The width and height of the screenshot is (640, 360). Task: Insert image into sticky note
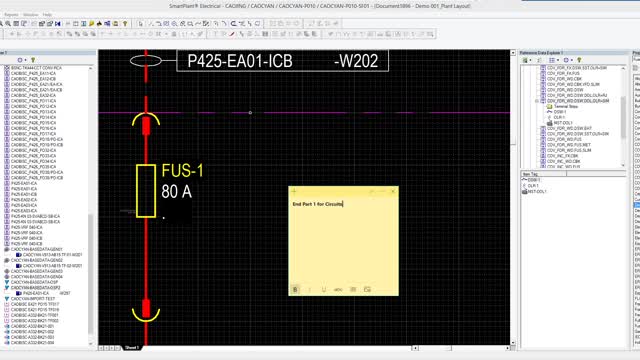367,289
